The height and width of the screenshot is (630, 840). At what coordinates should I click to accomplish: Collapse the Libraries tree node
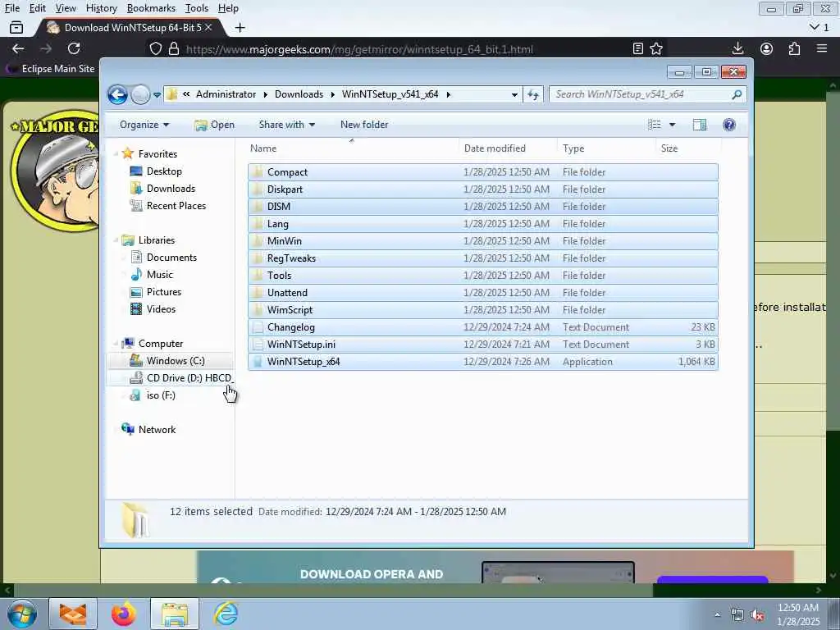pyautogui.click(x=116, y=240)
